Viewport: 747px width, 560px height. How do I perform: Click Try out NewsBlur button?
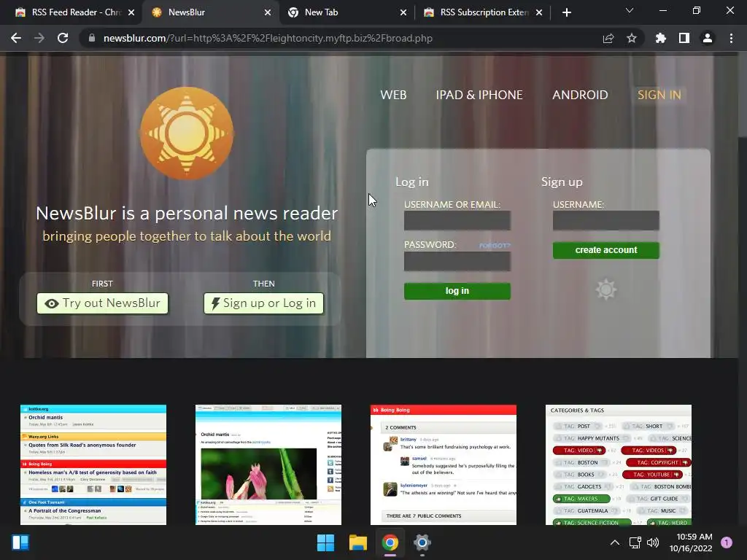[102, 303]
